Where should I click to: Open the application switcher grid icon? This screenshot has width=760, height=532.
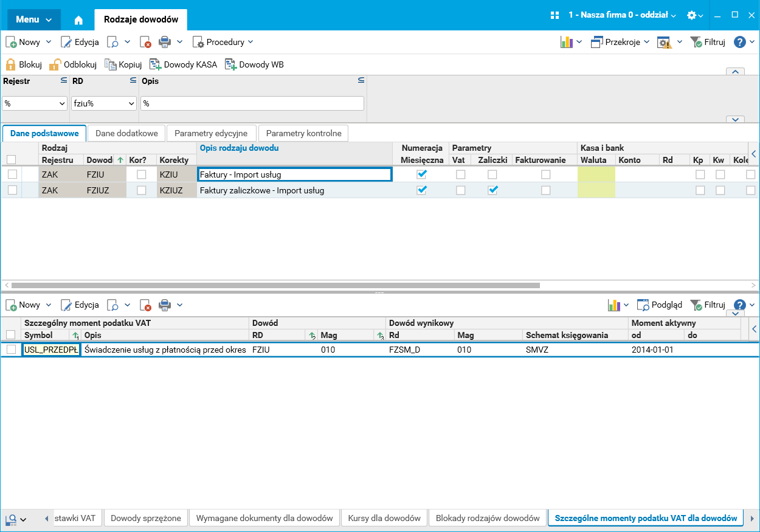[554, 15]
